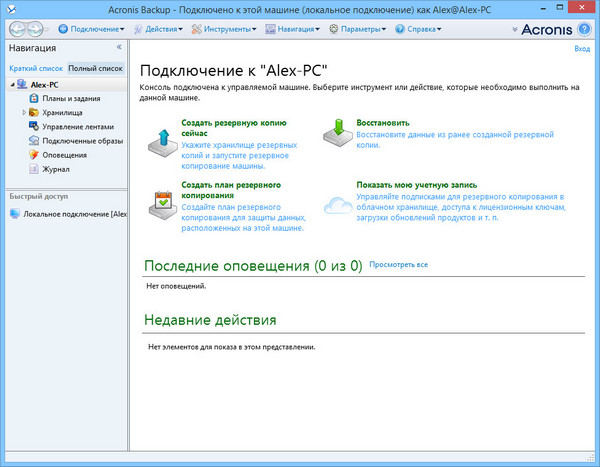Click the backup plan calendar icon
This screenshot has width=600, height=467.
pyautogui.click(x=162, y=201)
